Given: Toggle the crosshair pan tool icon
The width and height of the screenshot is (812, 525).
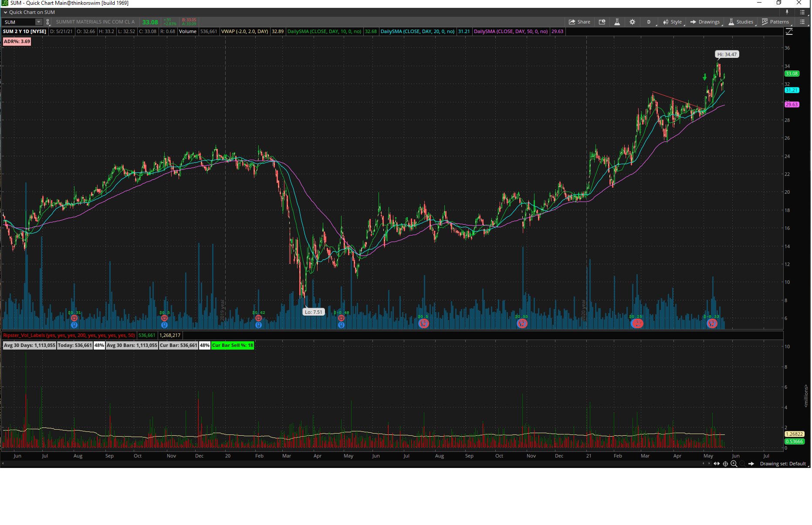Looking at the screenshot, I should tap(725, 464).
